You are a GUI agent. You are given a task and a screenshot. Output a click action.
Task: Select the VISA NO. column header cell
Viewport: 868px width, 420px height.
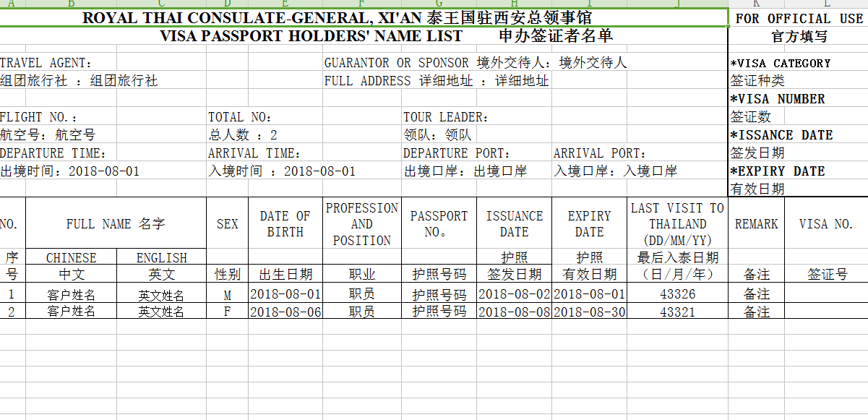826,224
